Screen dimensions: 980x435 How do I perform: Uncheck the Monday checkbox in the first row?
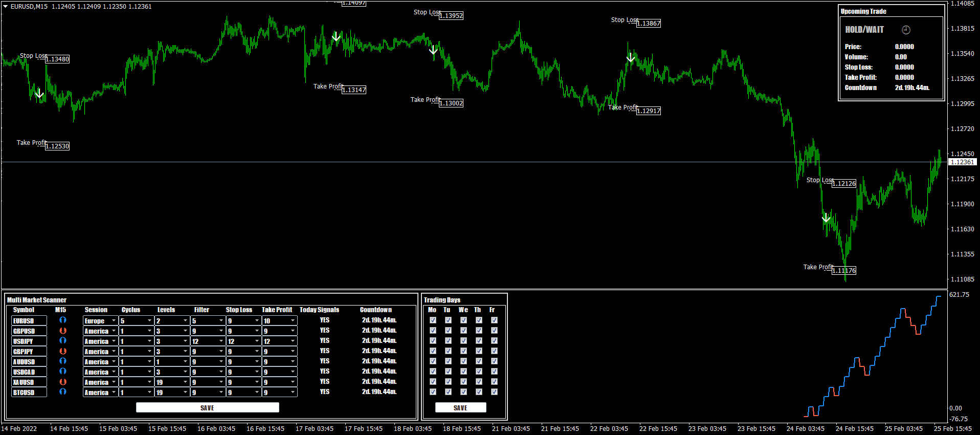point(433,320)
